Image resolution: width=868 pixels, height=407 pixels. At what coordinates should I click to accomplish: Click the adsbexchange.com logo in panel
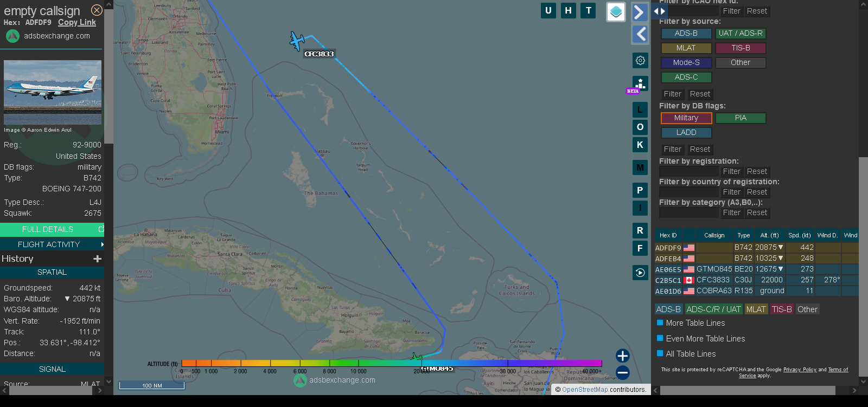click(48, 36)
